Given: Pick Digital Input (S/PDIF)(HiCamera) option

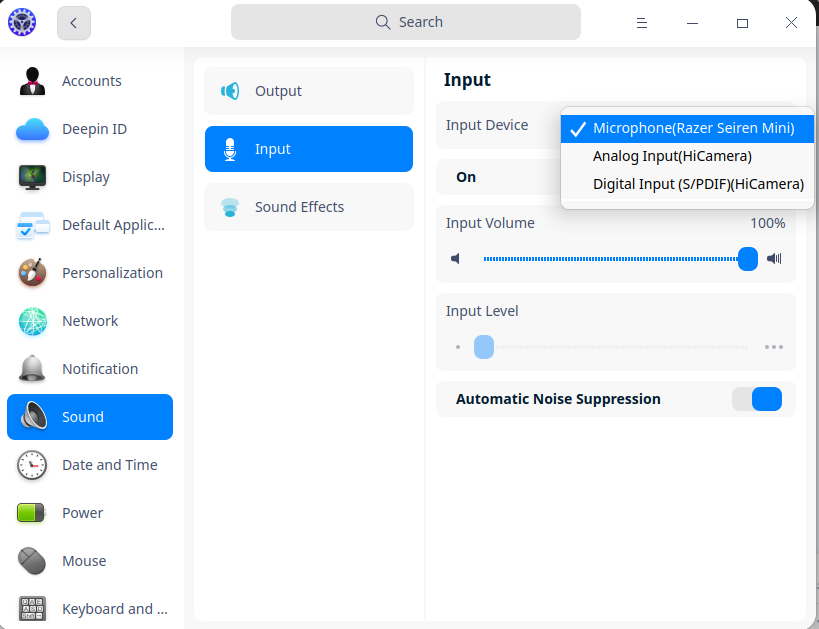Looking at the screenshot, I should point(698,184).
